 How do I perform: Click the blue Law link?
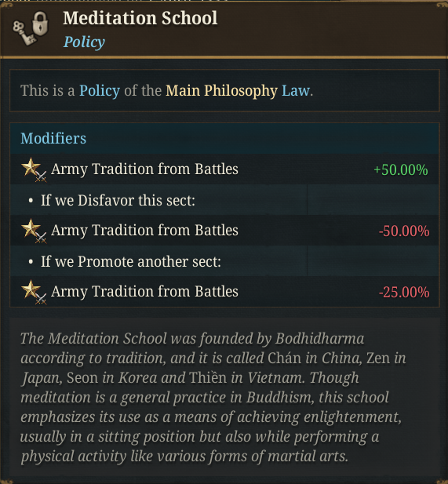click(x=296, y=91)
